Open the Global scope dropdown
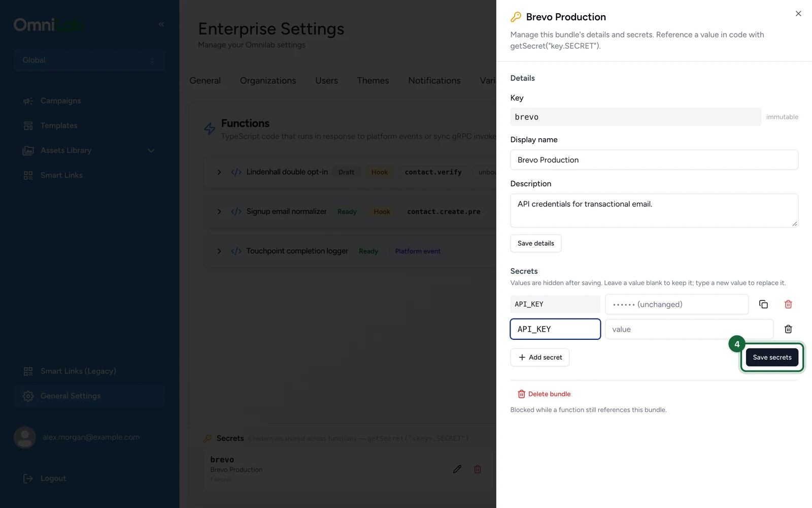The width and height of the screenshot is (812, 508). (x=89, y=60)
